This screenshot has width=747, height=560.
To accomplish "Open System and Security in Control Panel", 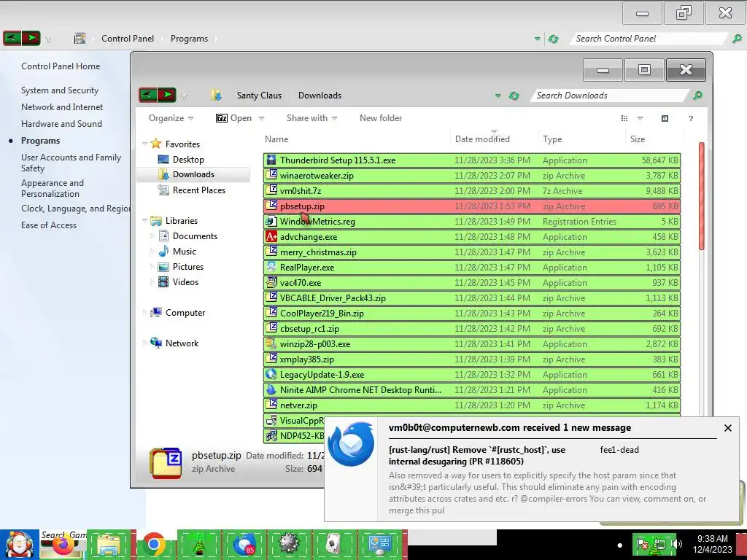I will (x=60, y=90).
